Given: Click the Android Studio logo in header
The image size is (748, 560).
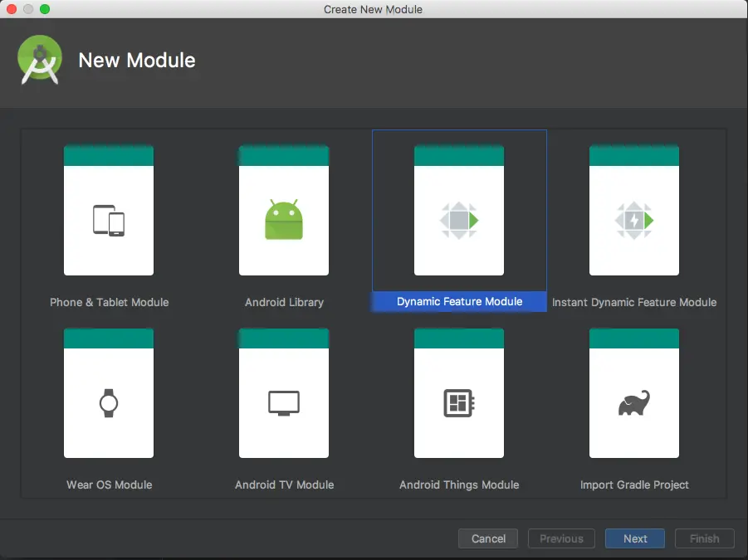Looking at the screenshot, I should point(40,60).
